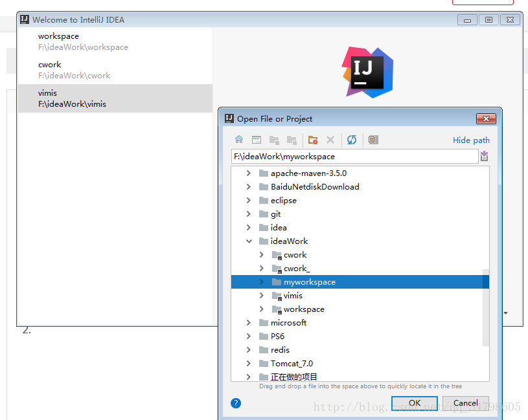Select eclipse folder in tree
528x420 pixels.
click(284, 201)
